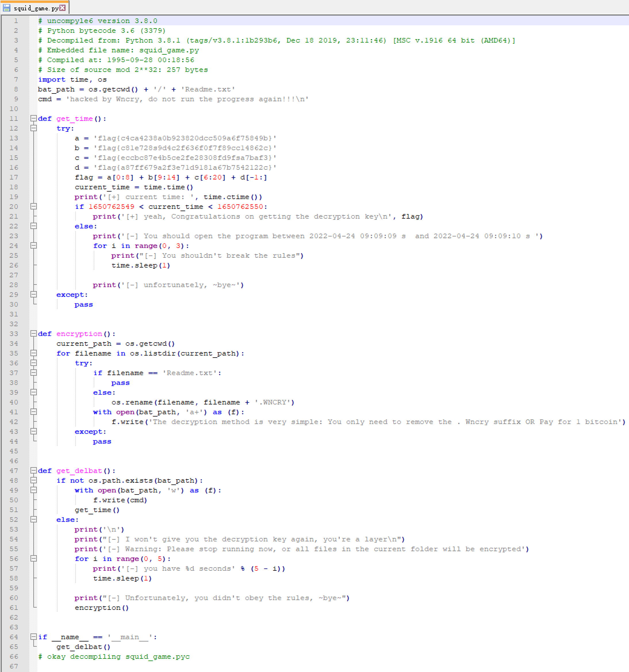Click the '# Python bytecode 3.6 (3379)' comment
Viewport: 629px width, 672px height.
click(102, 30)
